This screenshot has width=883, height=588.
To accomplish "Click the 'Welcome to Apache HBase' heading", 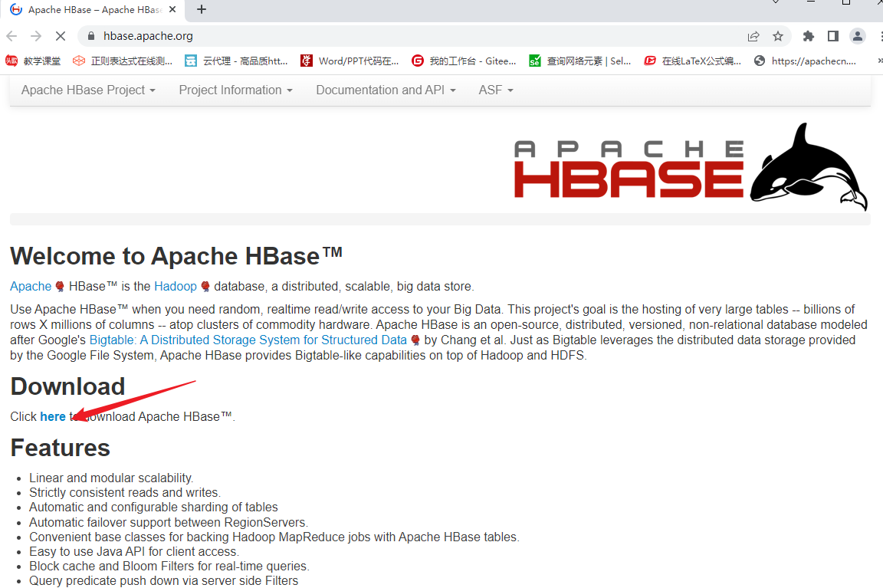I will click(176, 256).
